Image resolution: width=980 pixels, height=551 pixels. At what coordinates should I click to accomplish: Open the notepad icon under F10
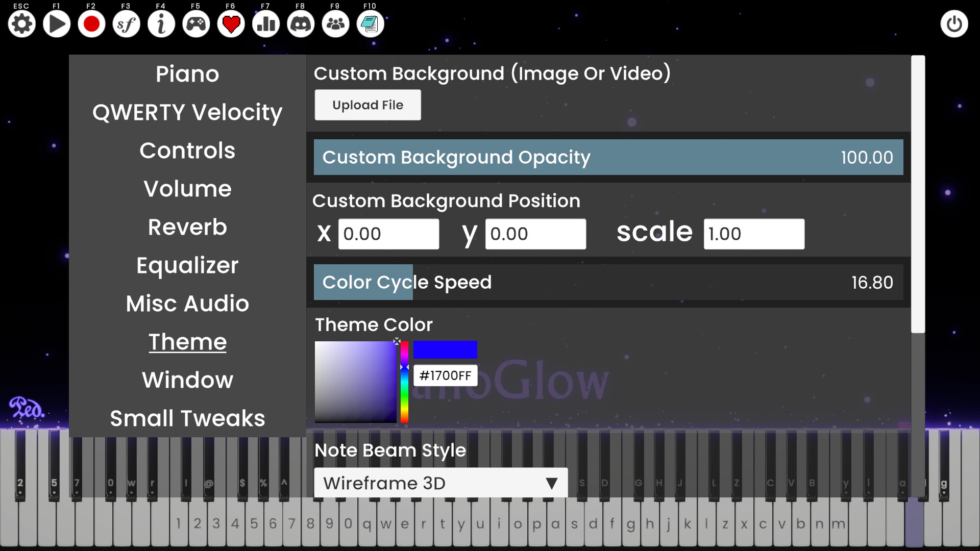click(370, 24)
